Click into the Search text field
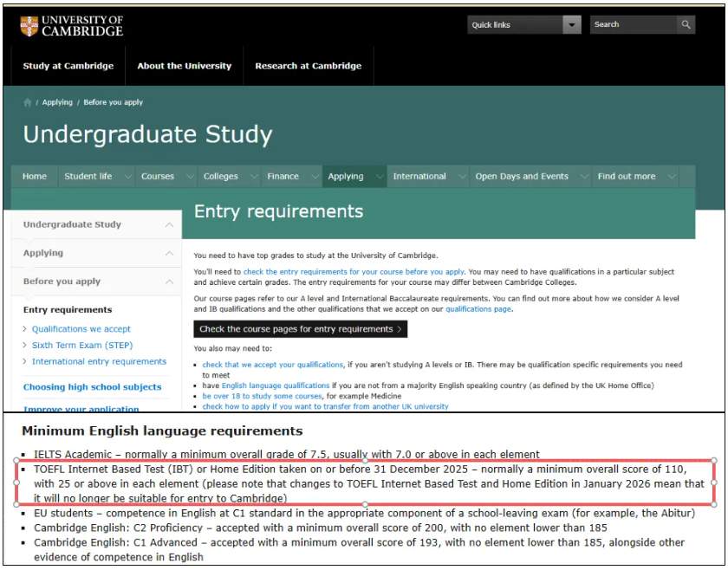The height and width of the screenshot is (570, 728). click(633, 25)
